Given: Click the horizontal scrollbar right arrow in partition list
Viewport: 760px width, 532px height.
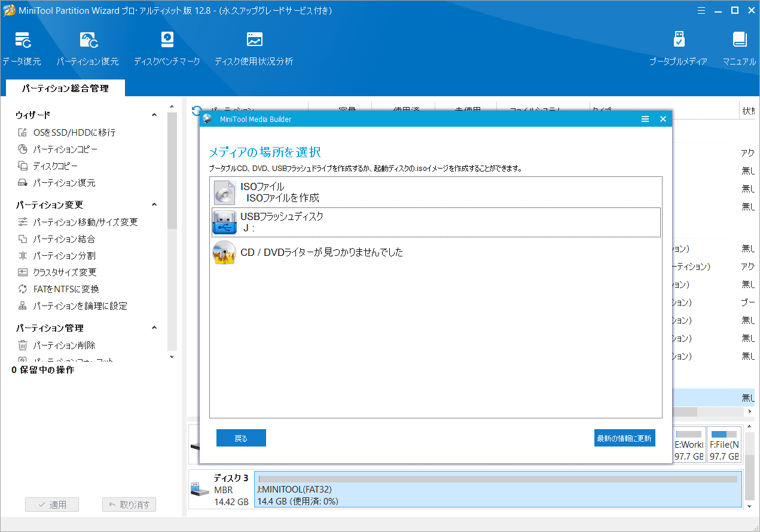Looking at the screenshot, I should [x=750, y=412].
